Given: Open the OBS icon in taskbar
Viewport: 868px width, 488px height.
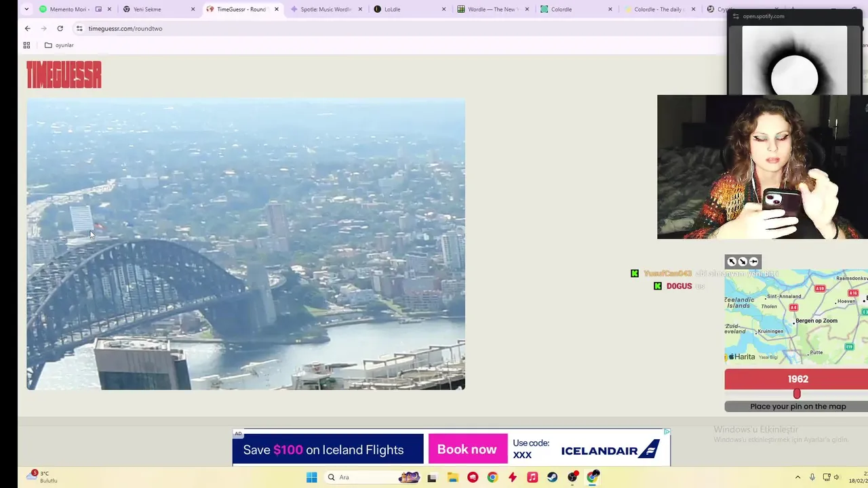Looking at the screenshot, I should tap(573, 477).
